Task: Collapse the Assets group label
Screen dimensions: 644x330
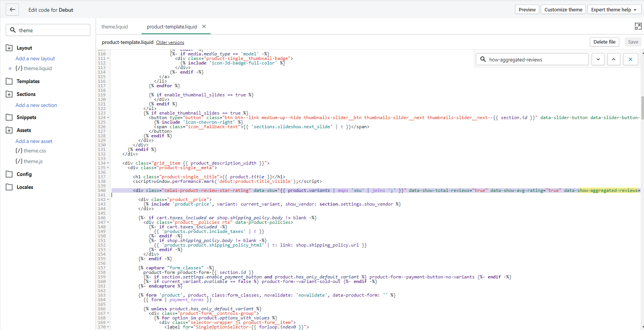Action: [24, 130]
